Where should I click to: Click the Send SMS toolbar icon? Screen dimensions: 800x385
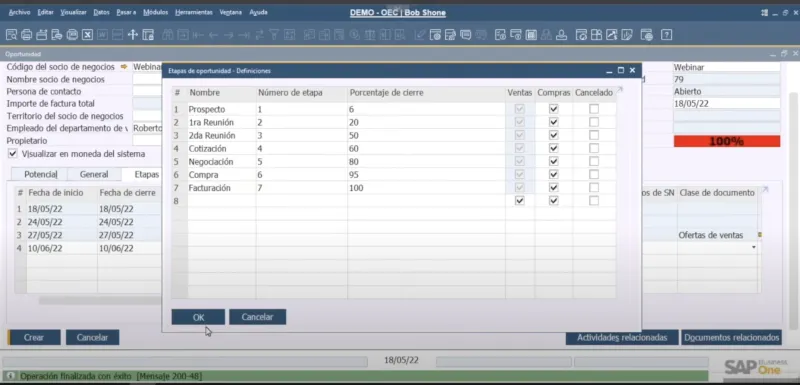tap(57, 35)
